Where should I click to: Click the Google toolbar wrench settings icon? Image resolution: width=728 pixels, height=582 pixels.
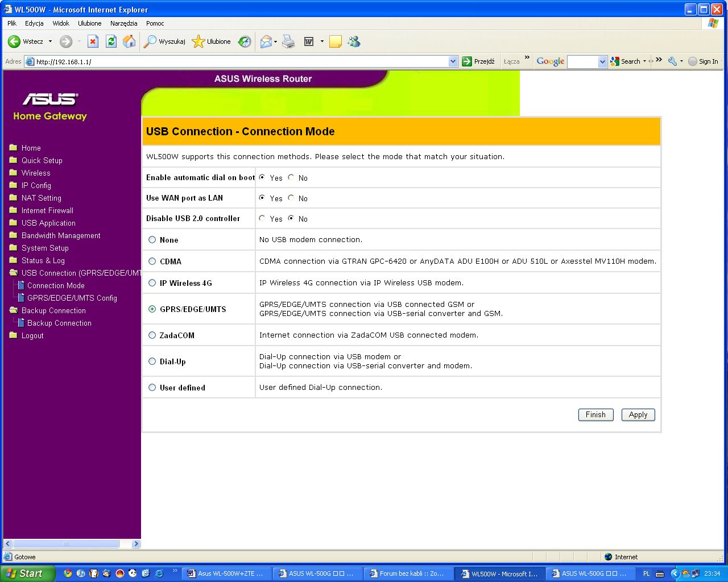(672, 61)
